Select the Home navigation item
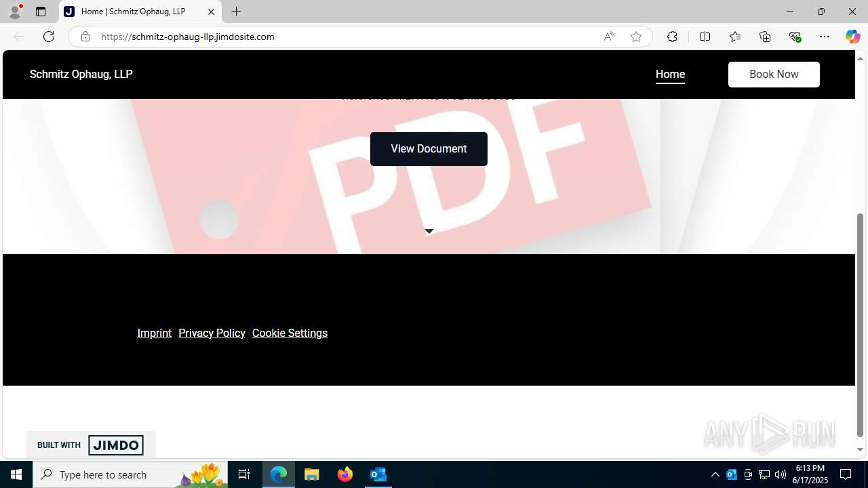The height and width of the screenshot is (488, 868). [670, 75]
